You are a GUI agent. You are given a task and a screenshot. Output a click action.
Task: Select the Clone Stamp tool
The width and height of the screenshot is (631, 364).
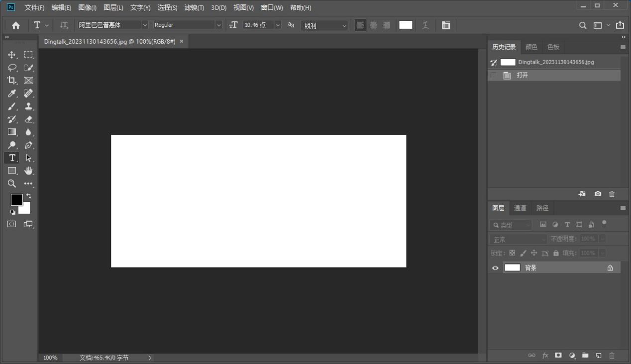[28, 106]
